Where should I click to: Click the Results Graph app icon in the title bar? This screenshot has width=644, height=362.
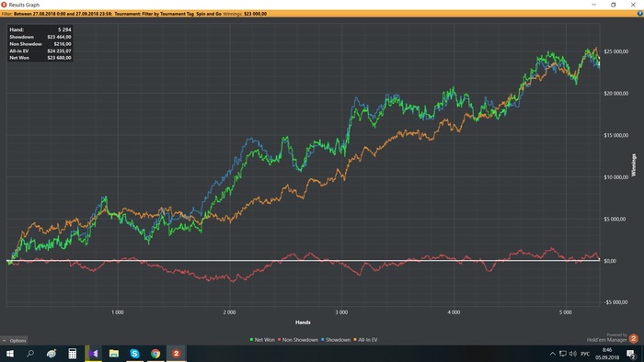click(x=4, y=5)
